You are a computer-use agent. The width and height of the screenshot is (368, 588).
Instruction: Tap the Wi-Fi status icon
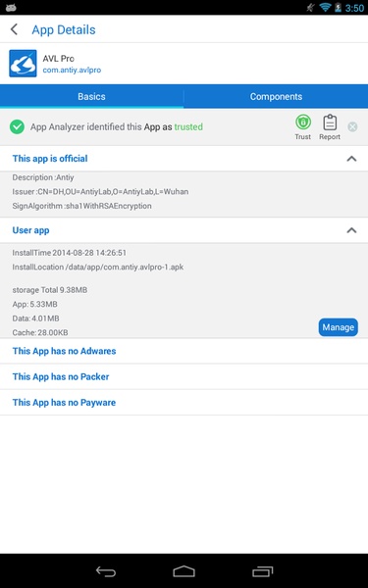pos(325,7)
